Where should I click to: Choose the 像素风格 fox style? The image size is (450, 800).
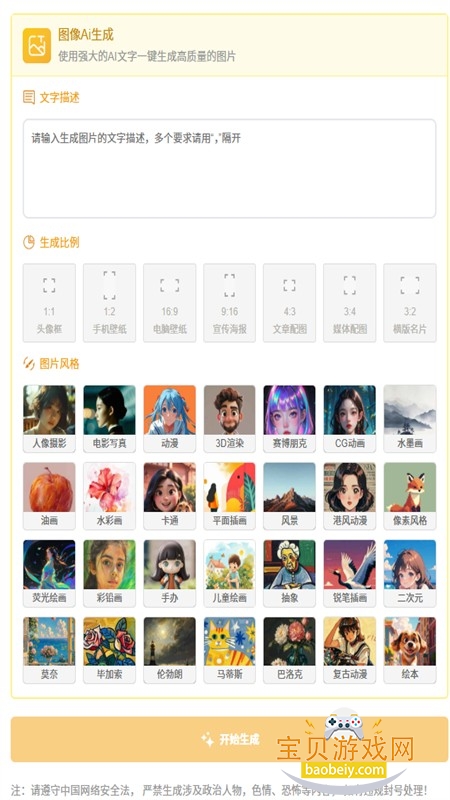[x=410, y=496]
